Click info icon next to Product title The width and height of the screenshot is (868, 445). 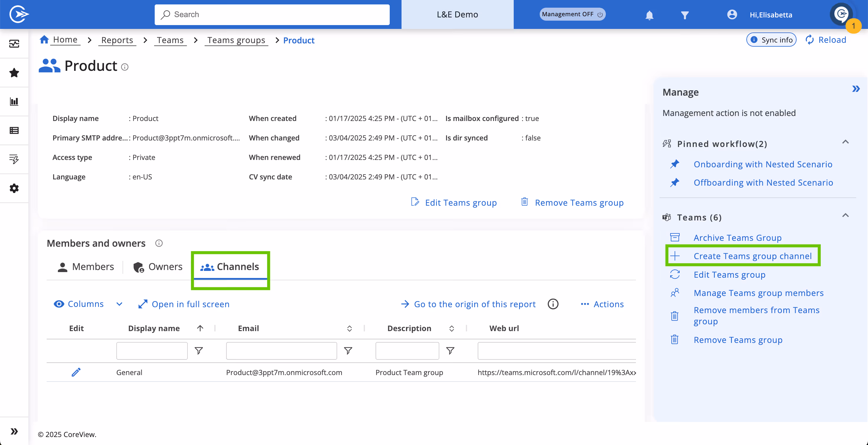click(x=125, y=67)
